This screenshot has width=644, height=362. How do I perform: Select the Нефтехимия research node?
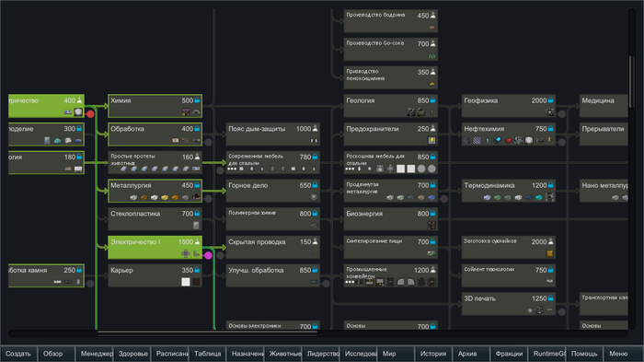click(509, 134)
